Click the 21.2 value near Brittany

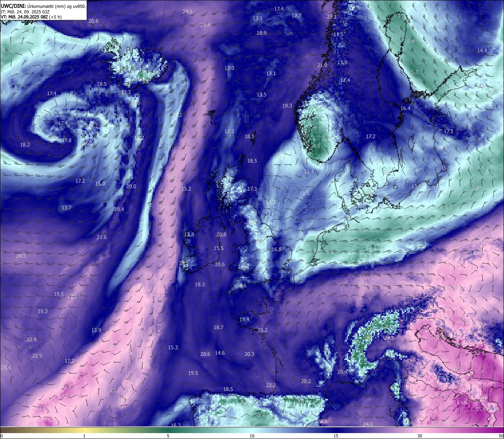263,330
